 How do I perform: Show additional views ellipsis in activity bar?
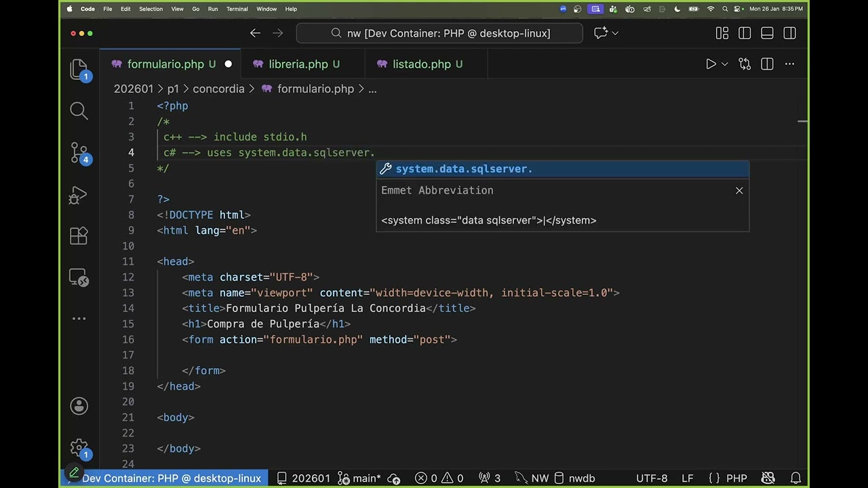coord(79,318)
